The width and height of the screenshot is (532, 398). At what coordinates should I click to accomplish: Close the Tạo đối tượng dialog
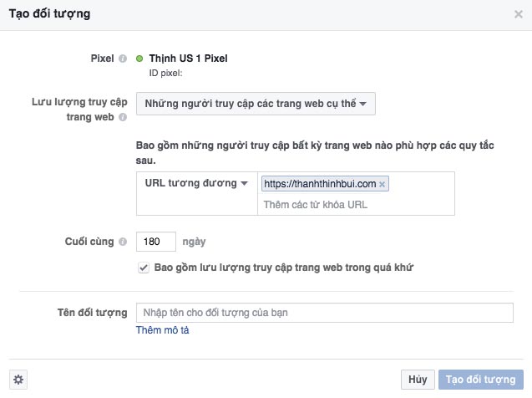519,14
